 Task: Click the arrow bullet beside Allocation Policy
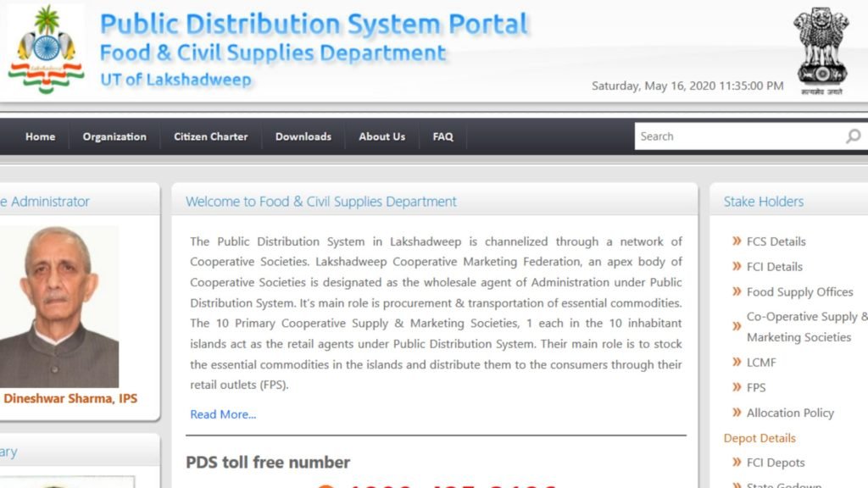point(737,413)
